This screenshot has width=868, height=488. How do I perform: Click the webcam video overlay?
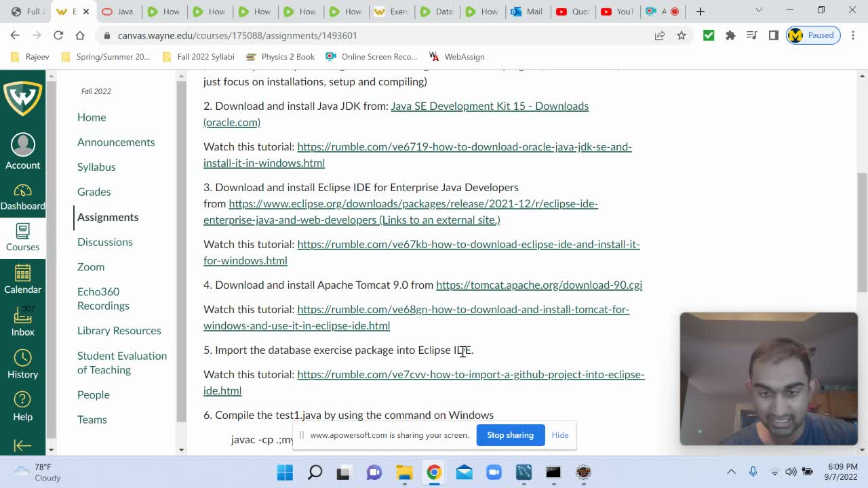[x=769, y=379]
